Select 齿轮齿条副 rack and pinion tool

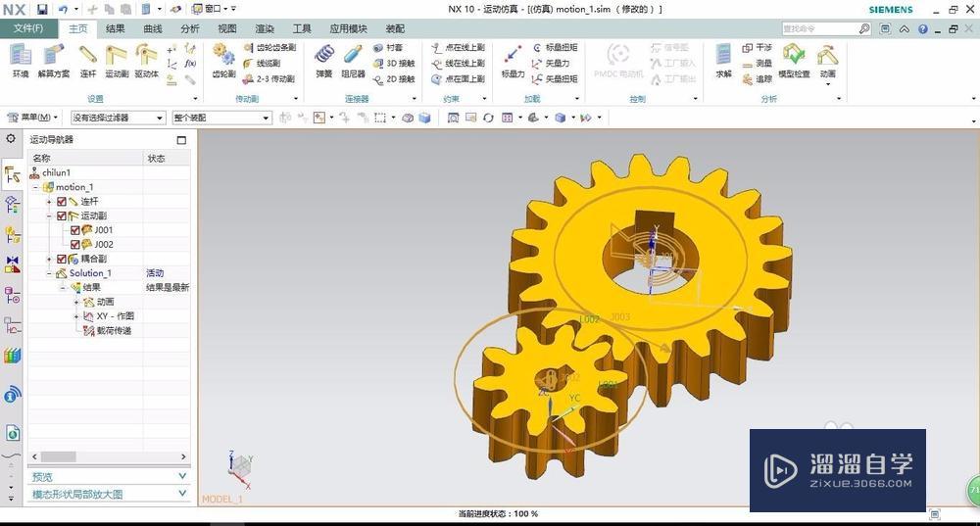[269, 47]
